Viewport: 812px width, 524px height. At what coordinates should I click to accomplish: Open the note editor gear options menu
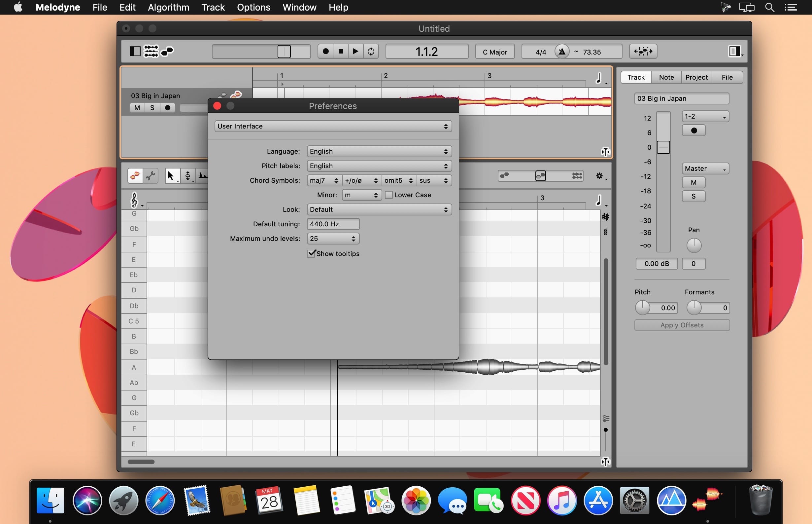[x=601, y=176]
